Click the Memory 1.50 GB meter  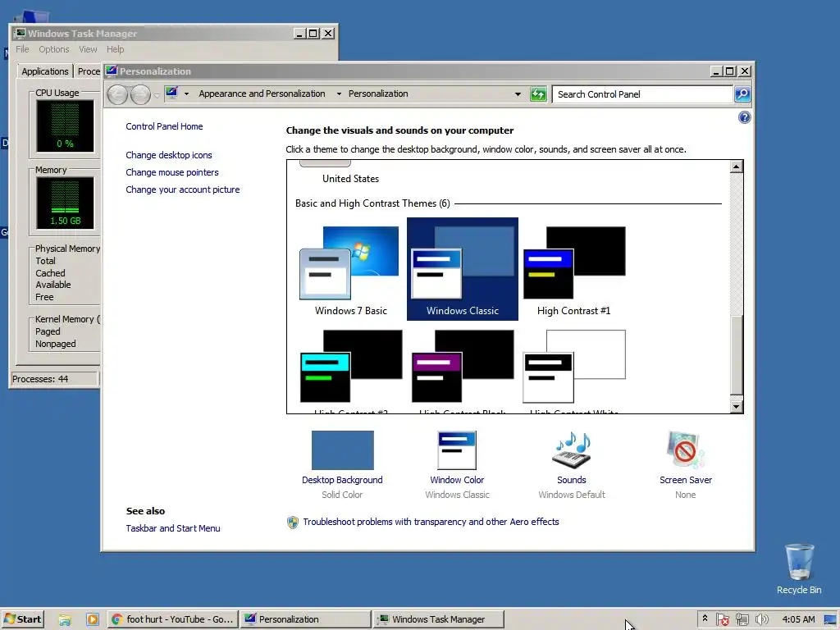[x=65, y=203]
